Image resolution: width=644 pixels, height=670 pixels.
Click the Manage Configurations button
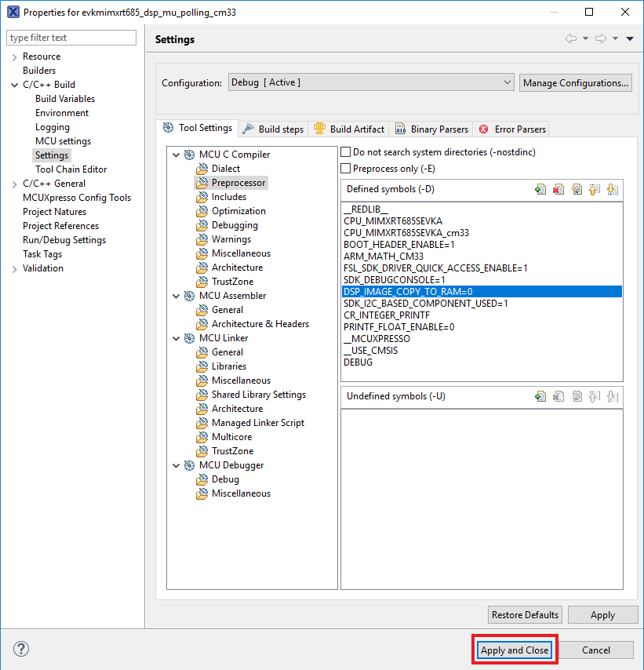(575, 82)
